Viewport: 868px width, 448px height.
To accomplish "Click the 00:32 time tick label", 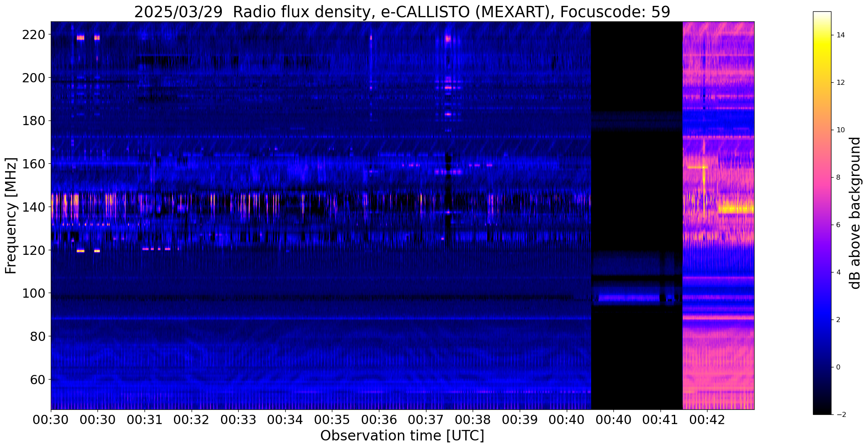I will [192, 419].
